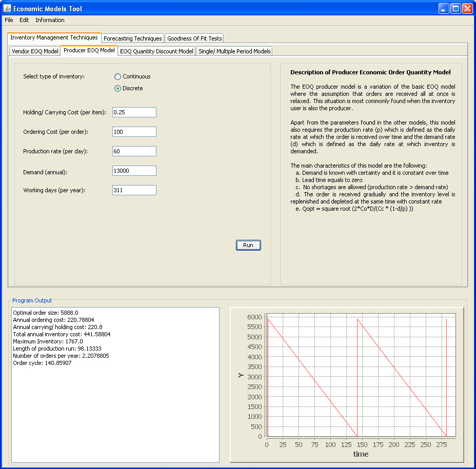Click the inventory level chart plot area
The width and height of the screenshot is (476, 469).
(361, 376)
